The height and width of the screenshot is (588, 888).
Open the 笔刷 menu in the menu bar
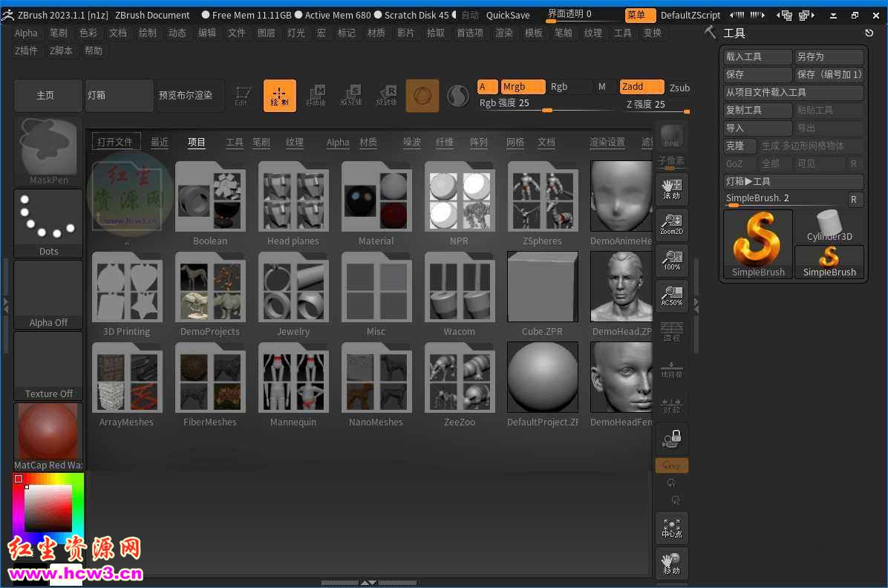point(59,33)
